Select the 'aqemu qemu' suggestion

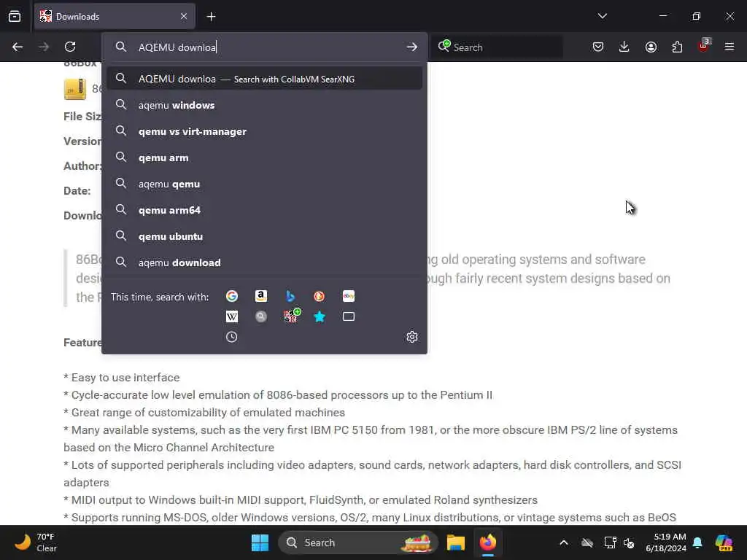point(264,184)
